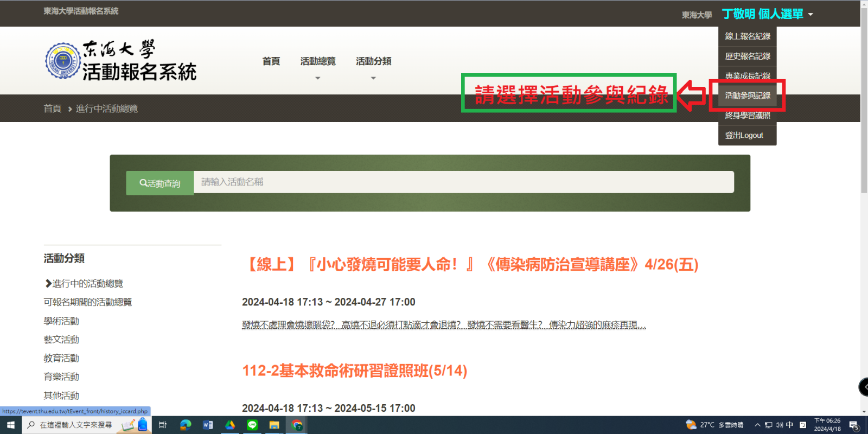Image resolution: width=868 pixels, height=434 pixels.
Task: Click the activity name search input field
Action: (463, 182)
